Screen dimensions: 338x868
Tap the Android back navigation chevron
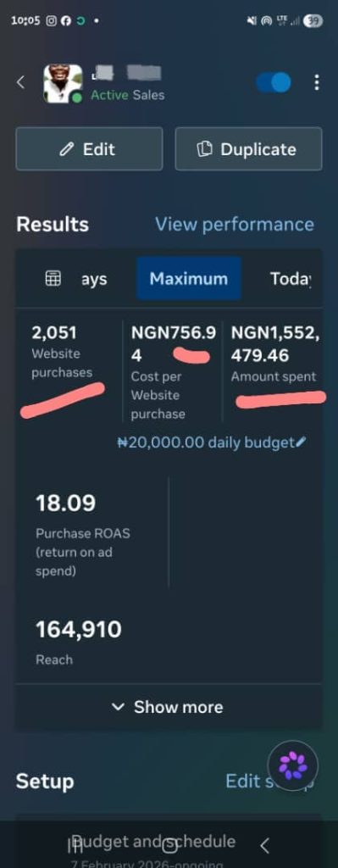click(x=264, y=845)
